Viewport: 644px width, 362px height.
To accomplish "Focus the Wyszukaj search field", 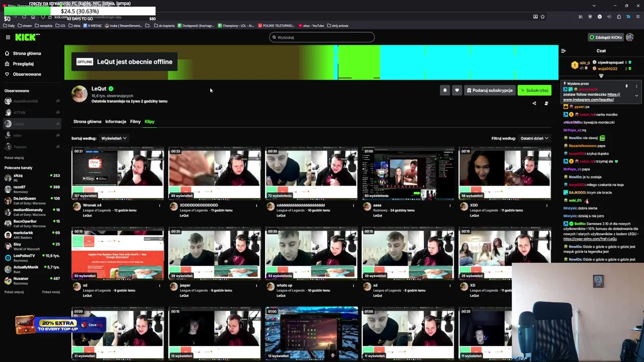I will click(x=322, y=37).
